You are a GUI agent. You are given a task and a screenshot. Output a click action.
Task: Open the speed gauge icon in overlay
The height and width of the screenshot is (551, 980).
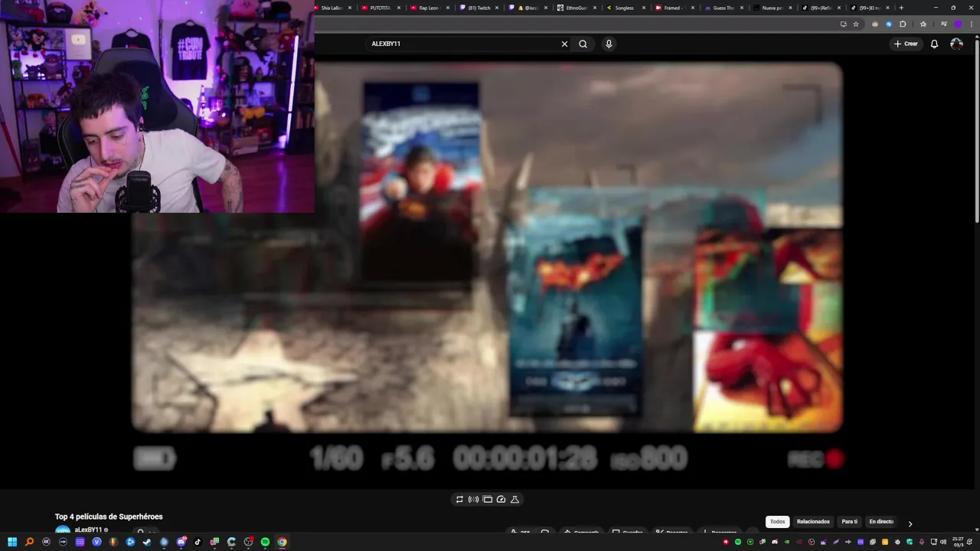501,499
